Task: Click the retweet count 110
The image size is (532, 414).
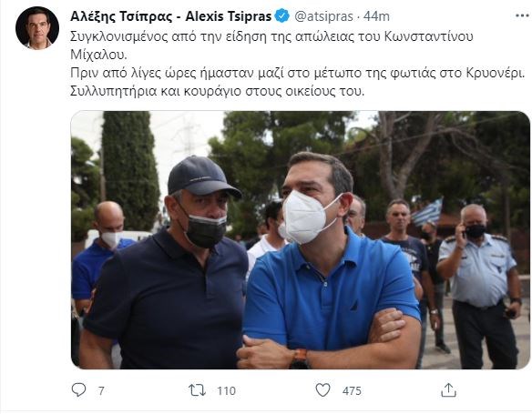Action: (226, 391)
